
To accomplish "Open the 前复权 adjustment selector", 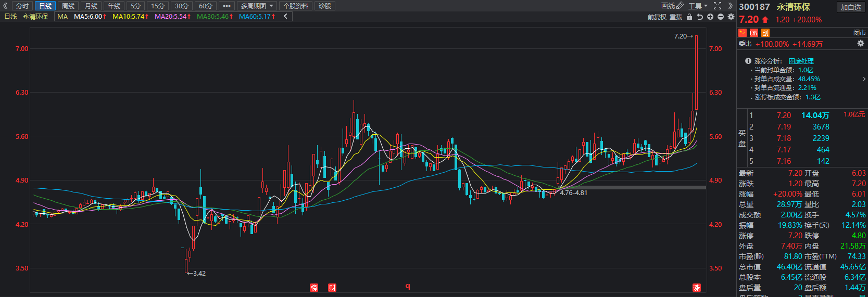I will [x=657, y=17].
